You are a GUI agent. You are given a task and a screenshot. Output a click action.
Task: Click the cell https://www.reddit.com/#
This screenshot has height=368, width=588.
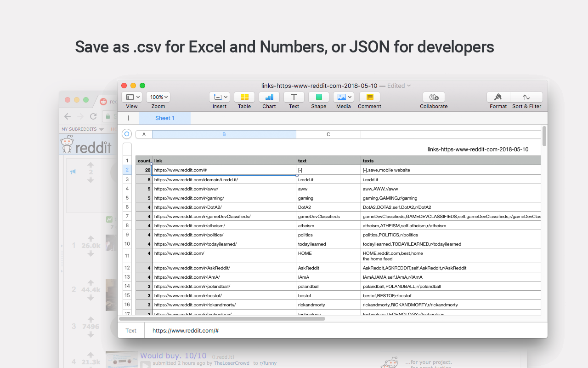click(224, 170)
